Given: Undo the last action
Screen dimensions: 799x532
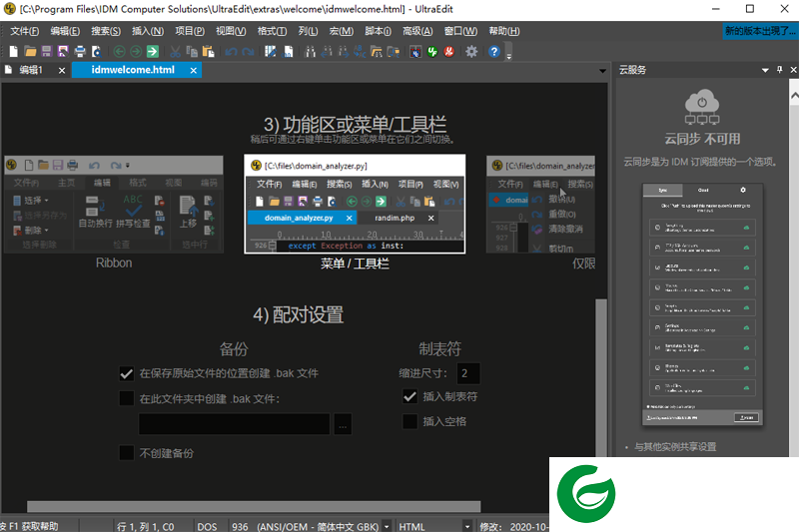Looking at the screenshot, I should coord(231,52).
